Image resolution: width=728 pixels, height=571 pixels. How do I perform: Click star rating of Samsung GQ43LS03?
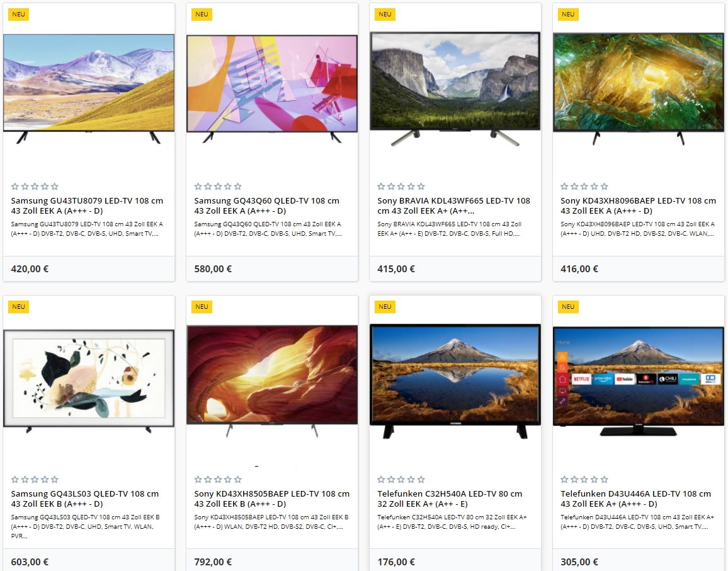click(35, 479)
